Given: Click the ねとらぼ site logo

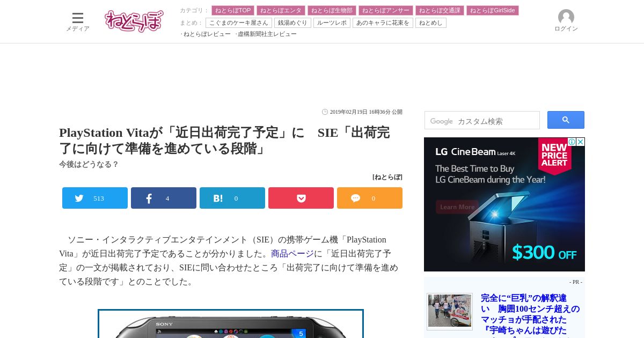Looking at the screenshot, I should pos(134,21).
